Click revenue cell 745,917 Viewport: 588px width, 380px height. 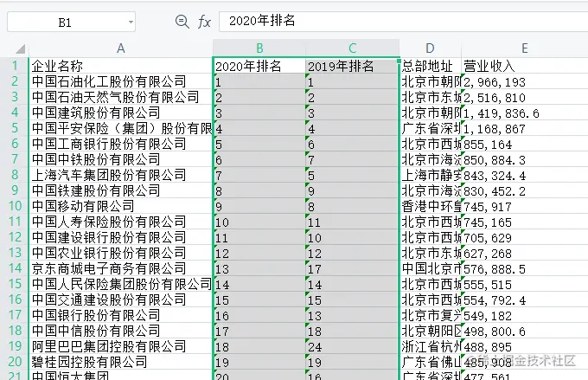coord(525,206)
